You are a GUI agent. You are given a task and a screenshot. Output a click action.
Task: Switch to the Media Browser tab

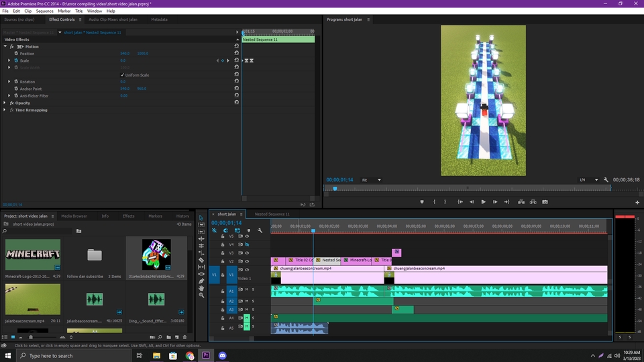(74, 216)
